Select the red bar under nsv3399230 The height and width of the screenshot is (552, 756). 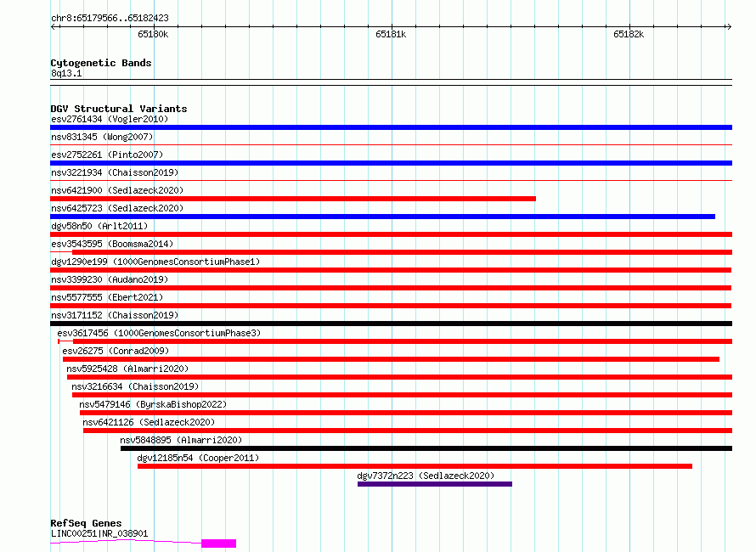pyautogui.click(x=391, y=288)
